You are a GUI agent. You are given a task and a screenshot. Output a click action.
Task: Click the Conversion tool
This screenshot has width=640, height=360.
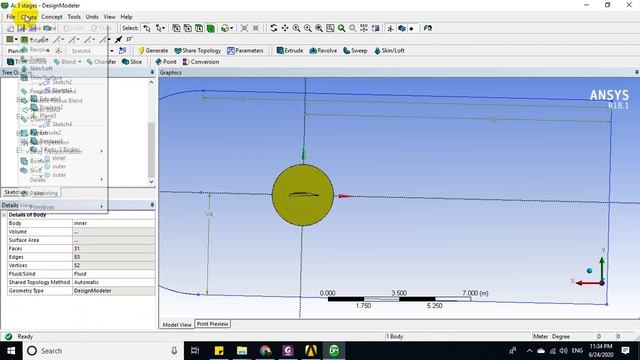201,62
